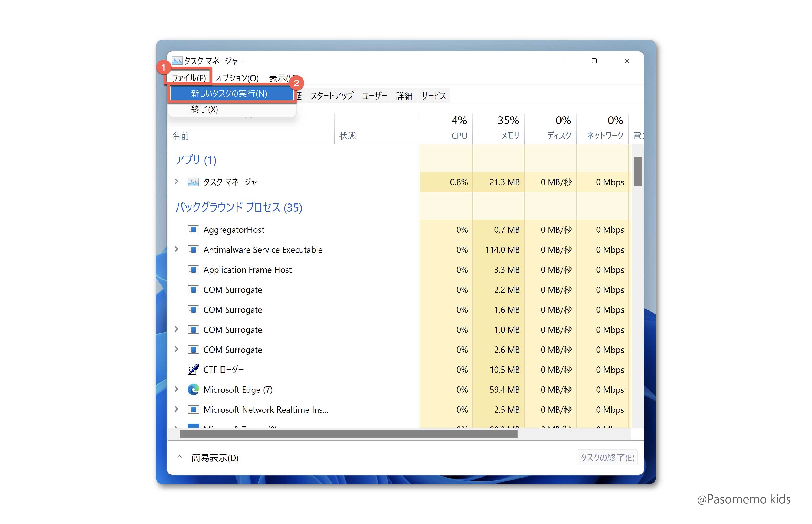812x524 pixels.
Task: Sort by the 名前 column header
Action: click(x=251, y=135)
